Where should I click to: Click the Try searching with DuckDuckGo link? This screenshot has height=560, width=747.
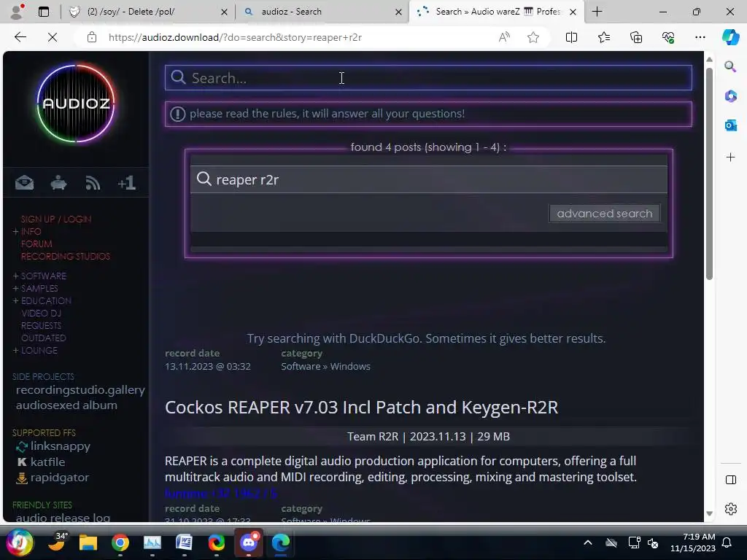[x=426, y=338]
